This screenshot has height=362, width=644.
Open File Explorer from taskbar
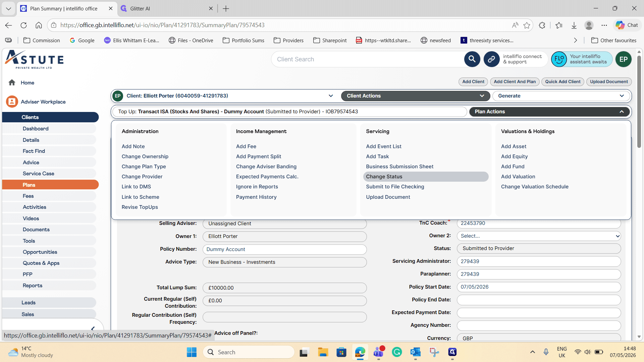323,352
